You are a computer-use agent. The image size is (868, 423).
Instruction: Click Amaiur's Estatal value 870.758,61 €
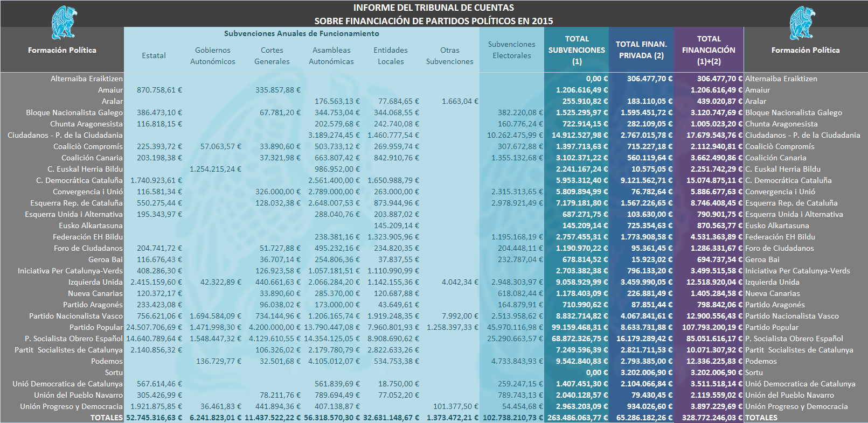[x=159, y=90]
